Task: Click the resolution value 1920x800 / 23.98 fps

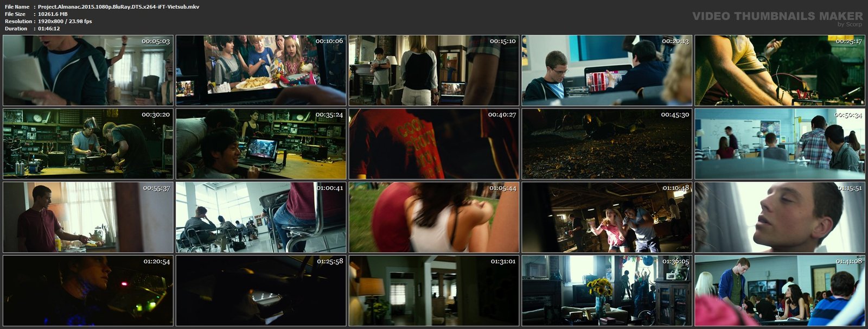Action: pos(65,21)
